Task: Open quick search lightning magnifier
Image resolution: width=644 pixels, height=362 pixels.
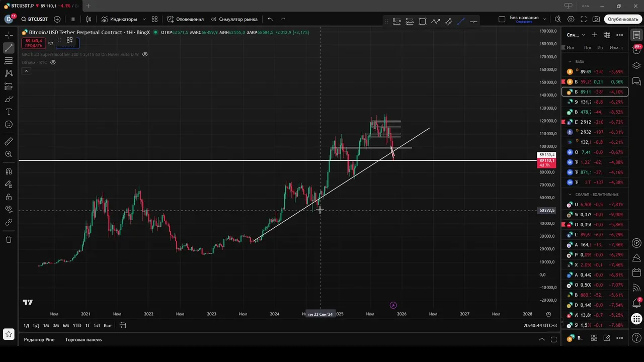Action: pyautogui.click(x=558, y=19)
